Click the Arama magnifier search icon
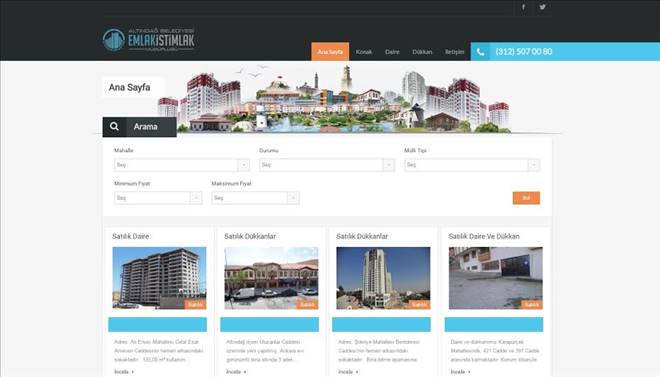Viewport: 660px width, 377px height. pyautogui.click(x=114, y=126)
